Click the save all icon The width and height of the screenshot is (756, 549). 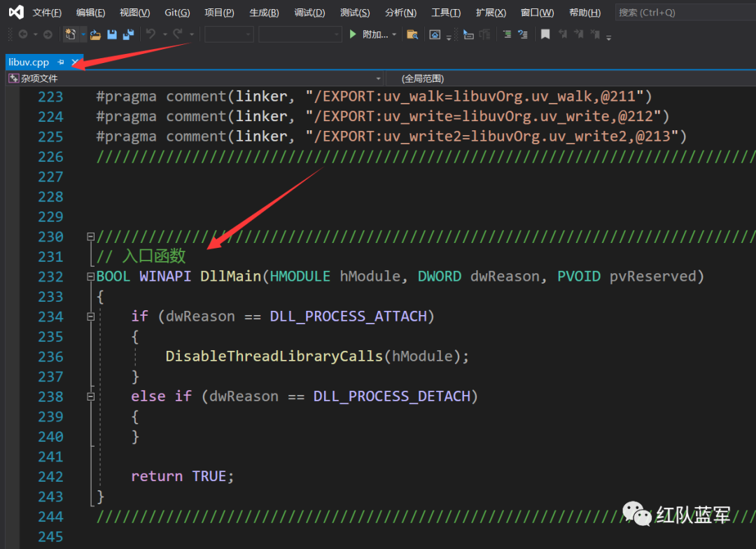point(128,34)
